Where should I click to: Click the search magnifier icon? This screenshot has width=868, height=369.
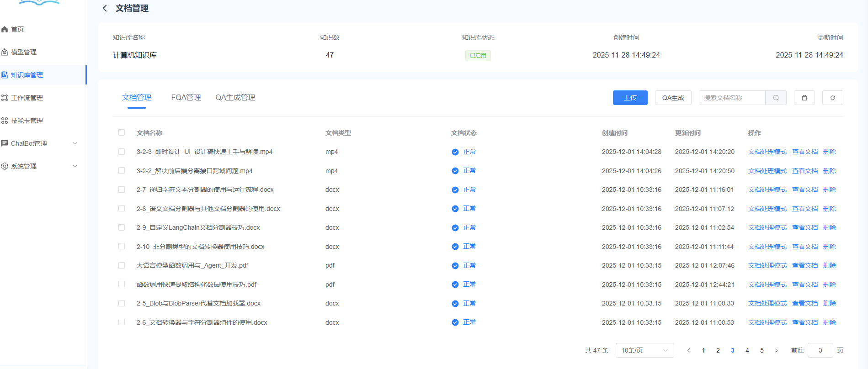coord(776,98)
